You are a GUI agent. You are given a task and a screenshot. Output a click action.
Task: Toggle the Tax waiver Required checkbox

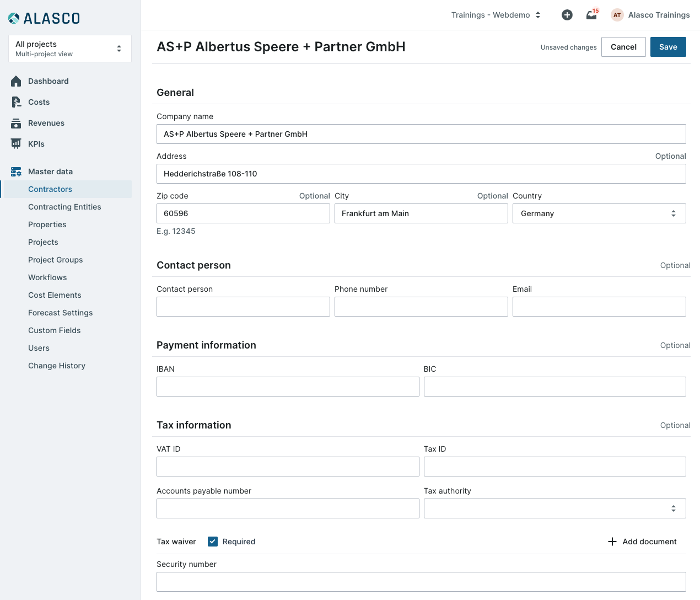coord(213,542)
